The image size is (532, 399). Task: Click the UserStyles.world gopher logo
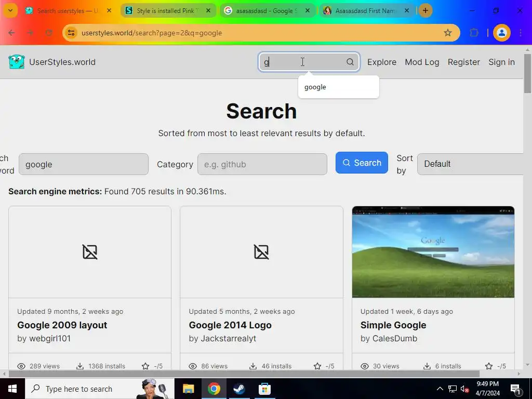point(16,62)
